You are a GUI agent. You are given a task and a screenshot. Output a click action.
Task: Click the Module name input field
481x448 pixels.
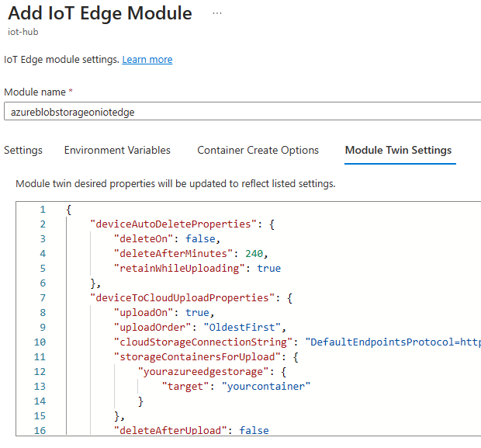click(240, 112)
